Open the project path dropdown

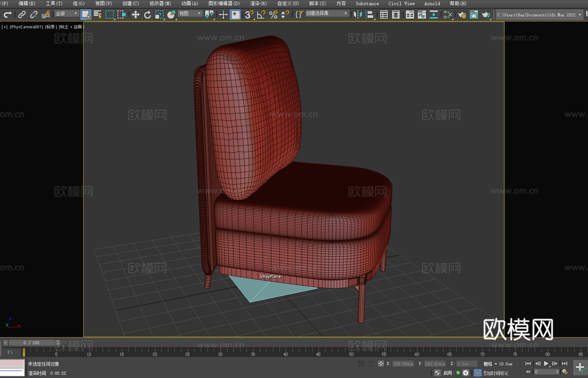coord(539,15)
